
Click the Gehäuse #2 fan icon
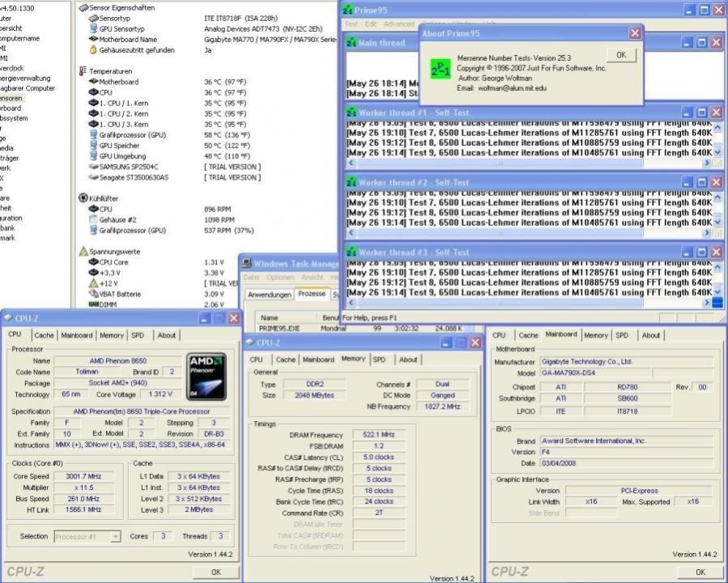(93, 219)
